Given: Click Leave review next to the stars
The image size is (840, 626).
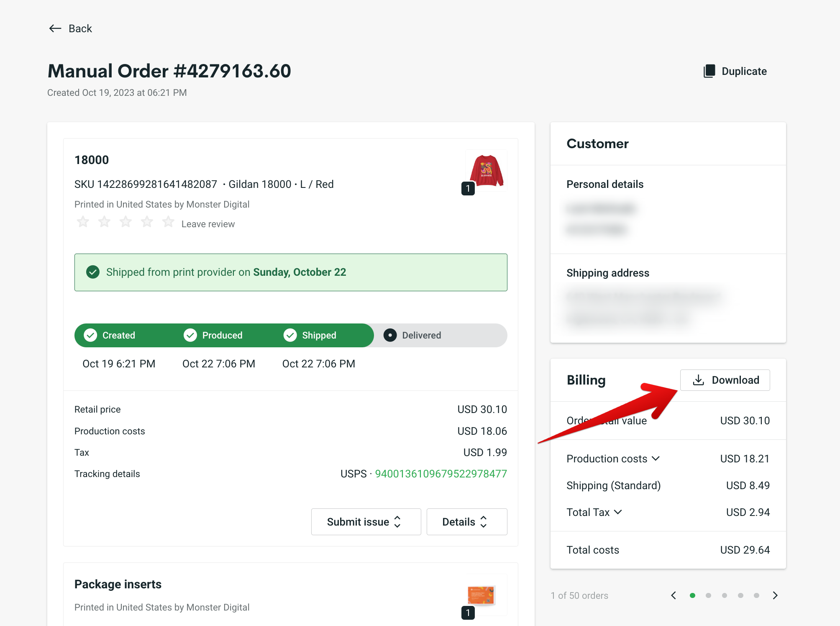Looking at the screenshot, I should click(207, 223).
